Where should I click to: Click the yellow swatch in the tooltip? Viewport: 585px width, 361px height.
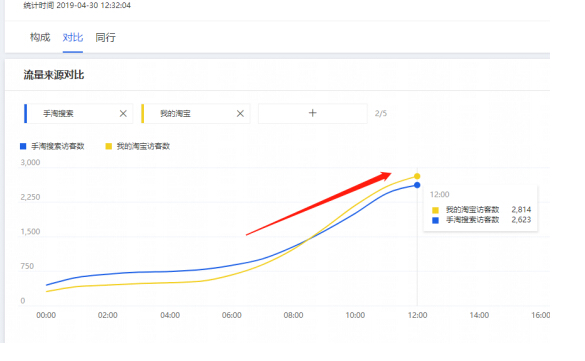(435, 210)
